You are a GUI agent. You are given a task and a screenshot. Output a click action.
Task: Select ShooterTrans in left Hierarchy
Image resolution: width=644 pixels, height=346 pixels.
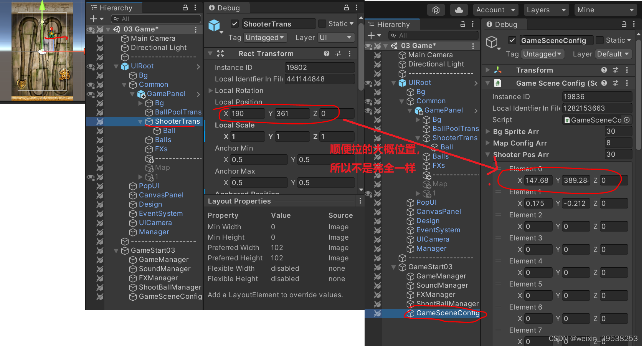point(177,121)
